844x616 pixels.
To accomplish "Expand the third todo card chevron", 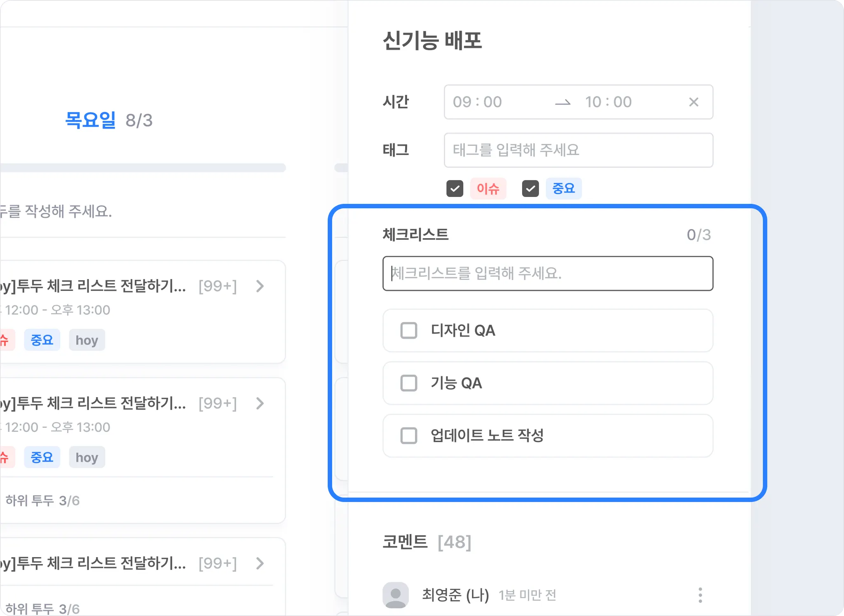I will (260, 563).
